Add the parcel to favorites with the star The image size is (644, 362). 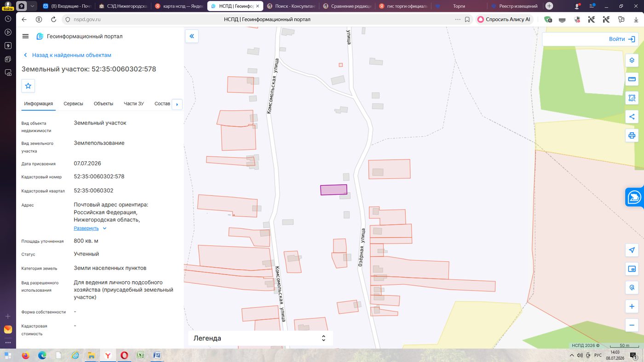coord(28,85)
